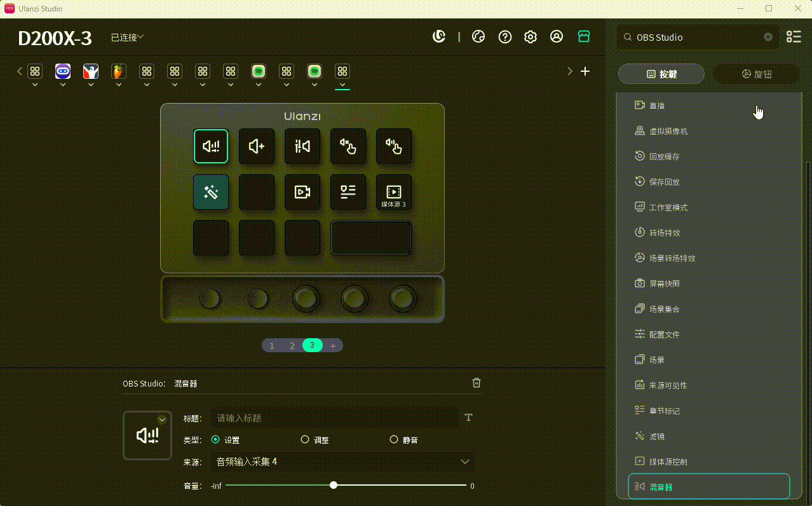This screenshot has height=506, width=812.
Task: Click the trash icon to delete the 混音器 action
Action: pos(477,383)
